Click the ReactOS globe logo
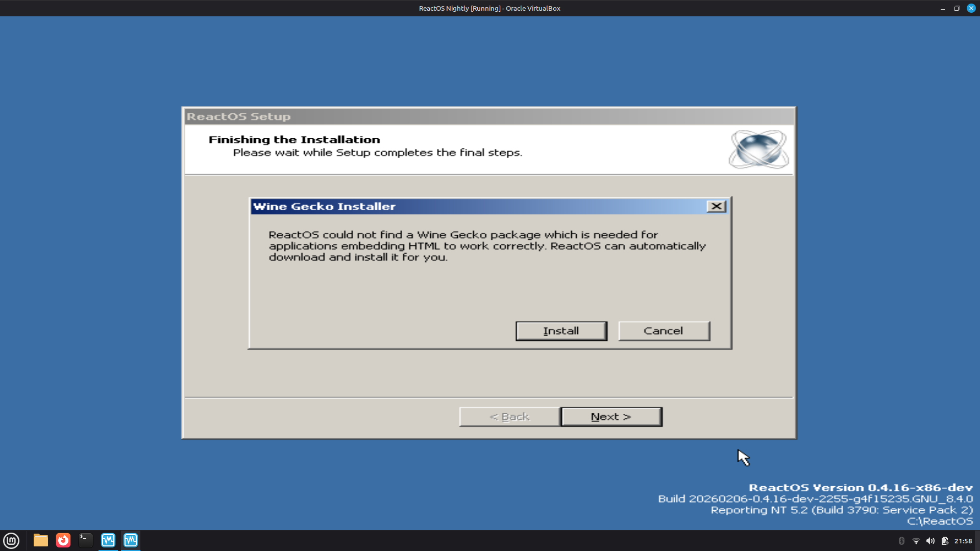Screen dimensions: 980x551 point(758,149)
